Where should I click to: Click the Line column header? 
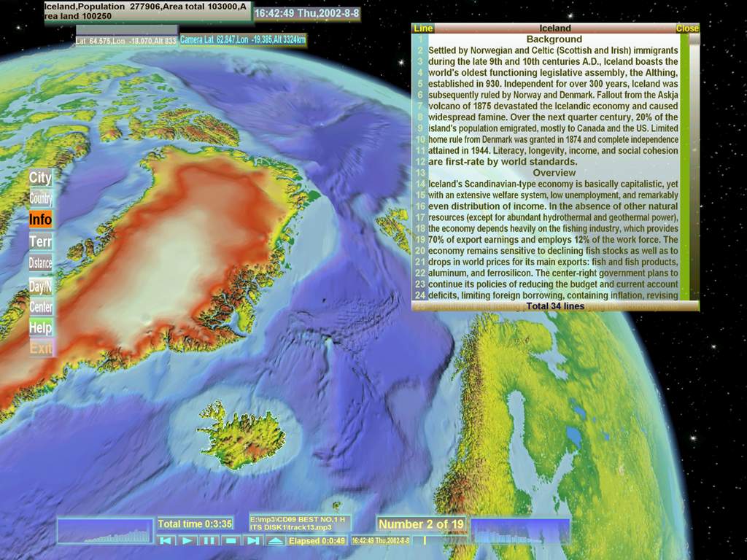pyautogui.click(x=423, y=28)
